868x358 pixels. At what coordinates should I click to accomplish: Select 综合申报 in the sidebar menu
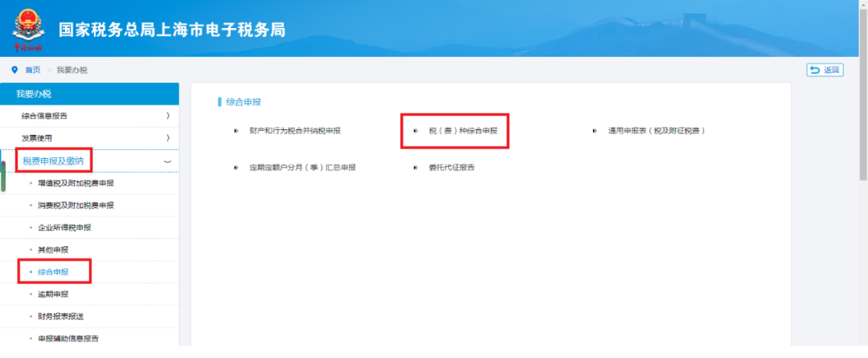coord(53,272)
